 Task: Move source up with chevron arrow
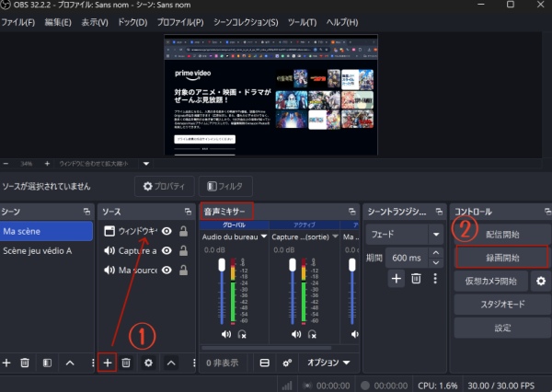[x=171, y=363]
